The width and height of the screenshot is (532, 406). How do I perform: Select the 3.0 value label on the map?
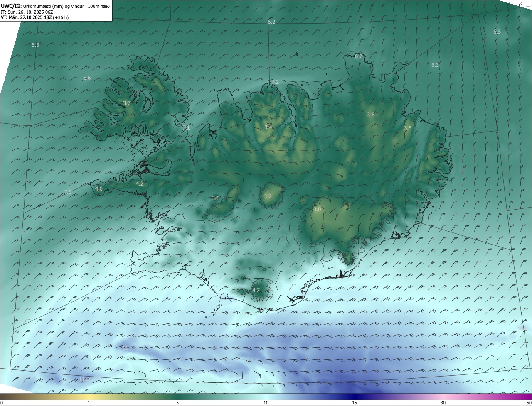point(317,210)
